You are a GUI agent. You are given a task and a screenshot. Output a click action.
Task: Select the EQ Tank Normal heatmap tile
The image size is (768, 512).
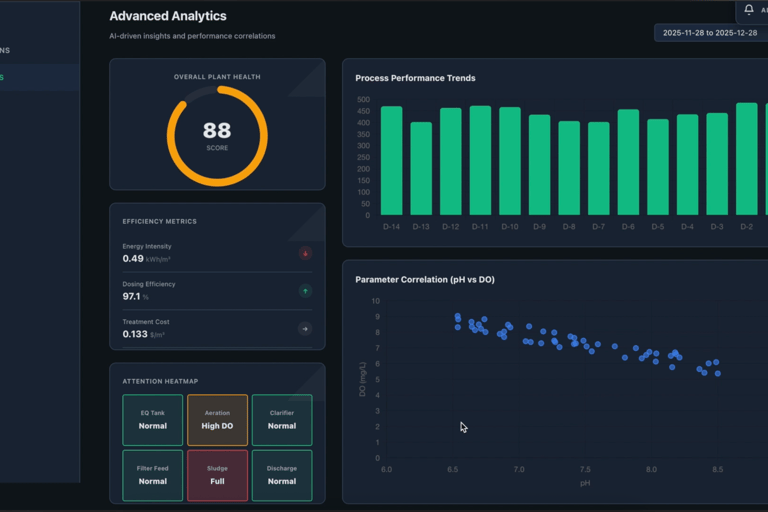tap(153, 420)
